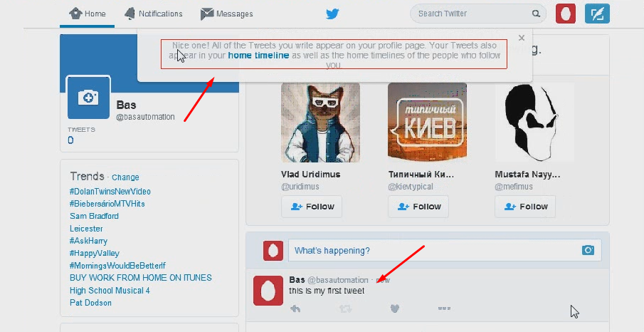Open more options on the tweet

click(x=445, y=308)
